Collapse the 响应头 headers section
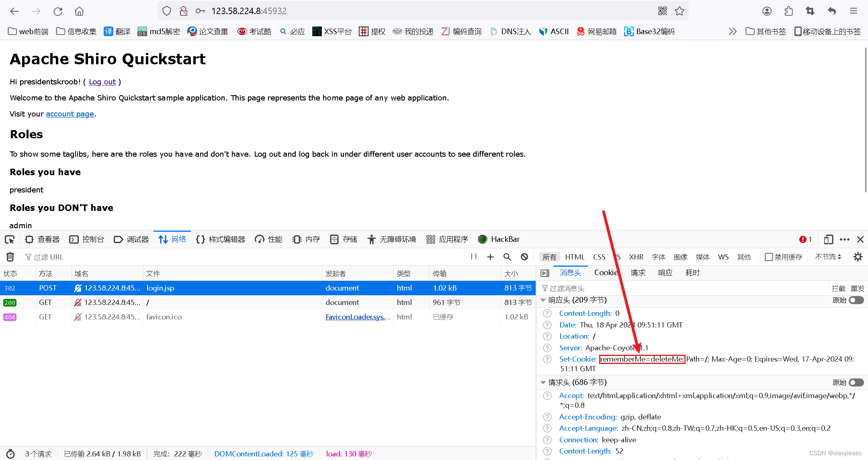The height and width of the screenshot is (460, 868). tap(543, 300)
